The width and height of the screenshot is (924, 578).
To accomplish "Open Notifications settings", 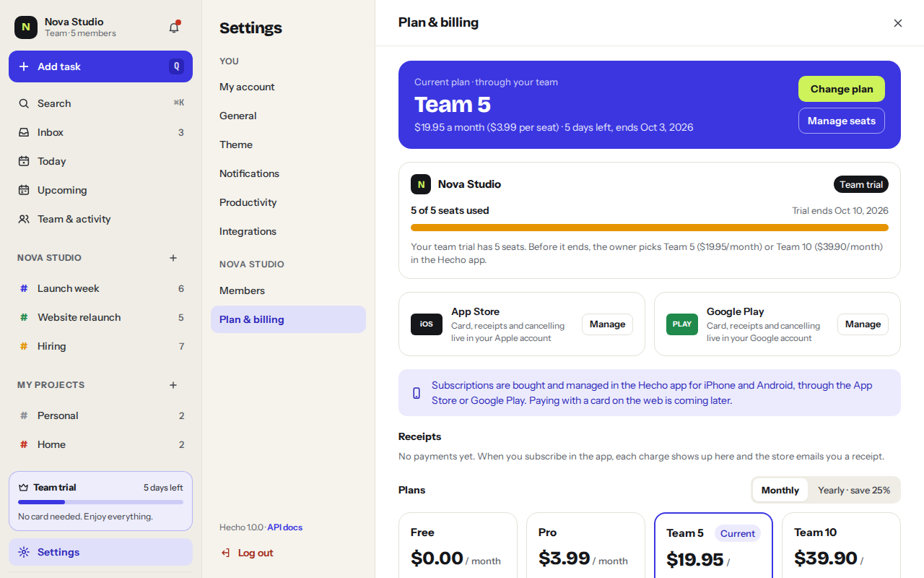I will point(288,173).
